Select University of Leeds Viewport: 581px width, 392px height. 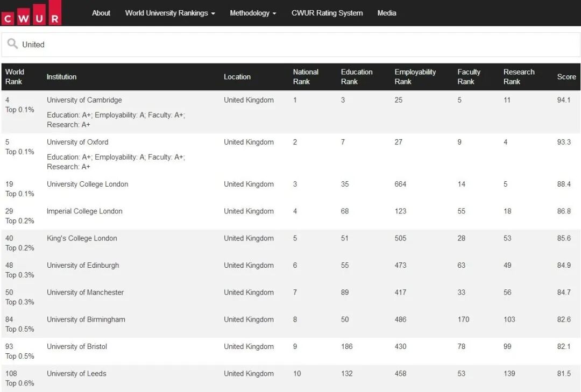(x=76, y=374)
